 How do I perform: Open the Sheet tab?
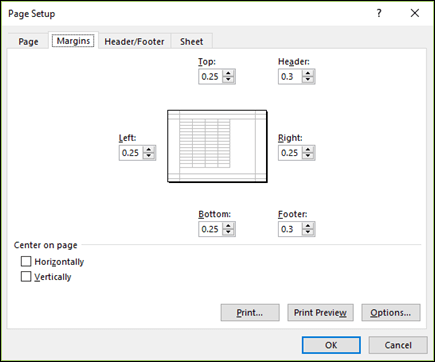point(192,42)
